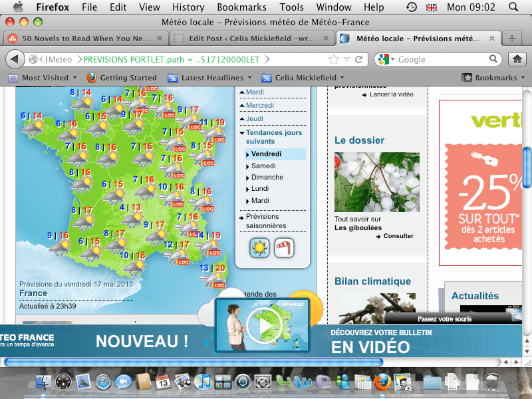The image size is (532, 399).
Task: Open a new tab with plus button
Action: click(512, 39)
